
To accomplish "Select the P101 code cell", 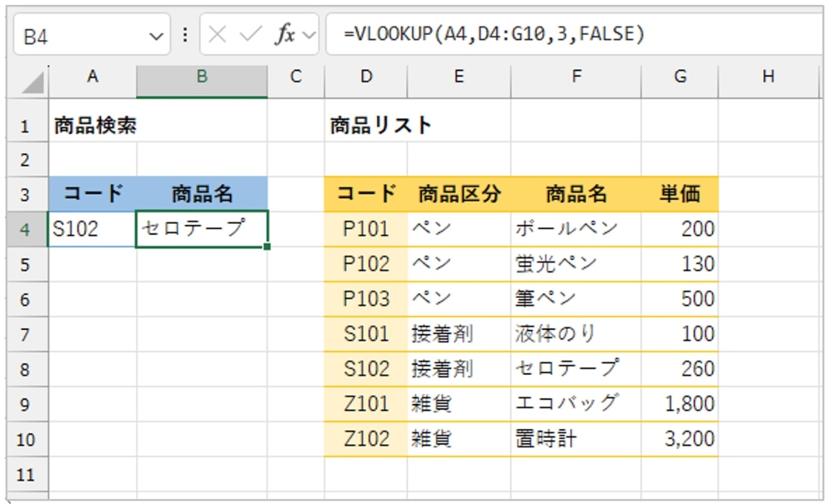I will [366, 229].
